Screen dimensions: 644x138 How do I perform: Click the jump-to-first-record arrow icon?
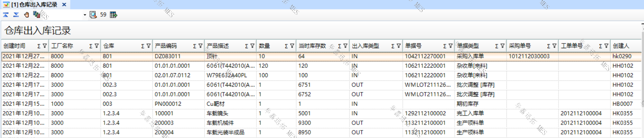6,14
